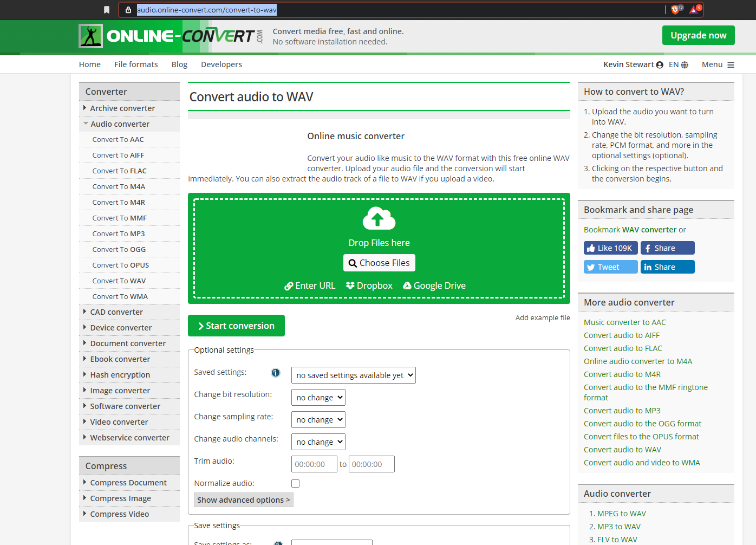Image resolution: width=756 pixels, height=545 pixels.
Task: Click the lock icon in address bar
Action: (128, 10)
